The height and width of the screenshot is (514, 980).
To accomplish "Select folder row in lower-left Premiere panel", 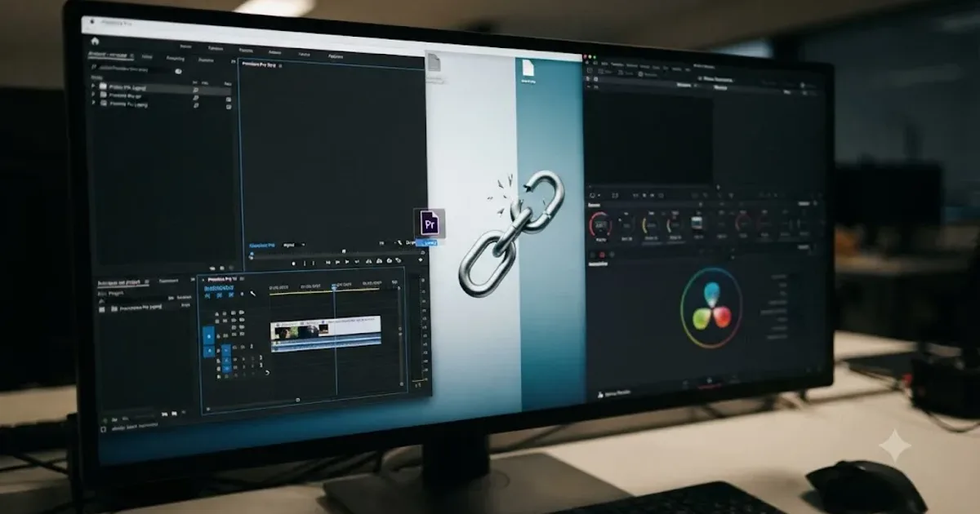I will [x=143, y=308].
